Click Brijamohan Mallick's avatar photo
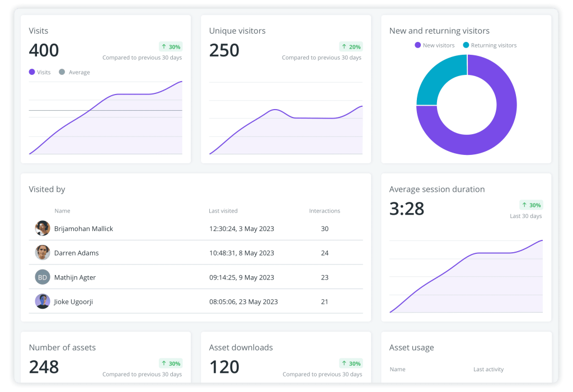Viewport: 573px width, 392px height. pos(43,228)
